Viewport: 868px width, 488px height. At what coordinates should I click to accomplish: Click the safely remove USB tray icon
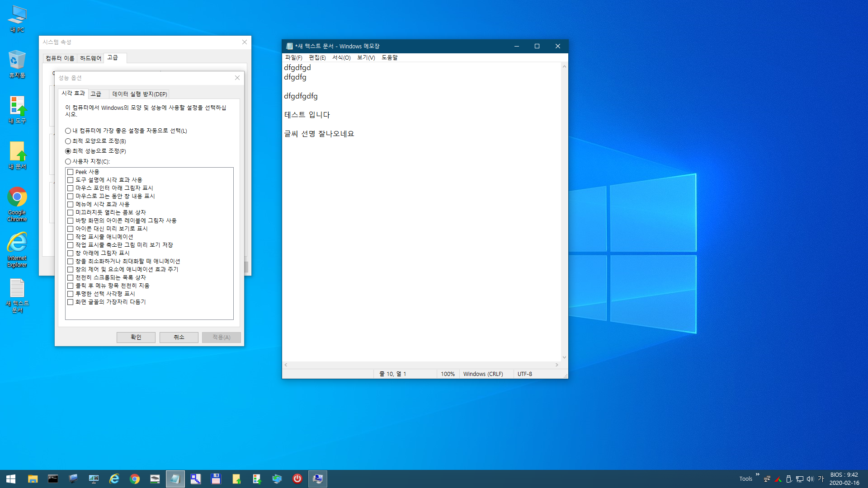coord(789,479)
